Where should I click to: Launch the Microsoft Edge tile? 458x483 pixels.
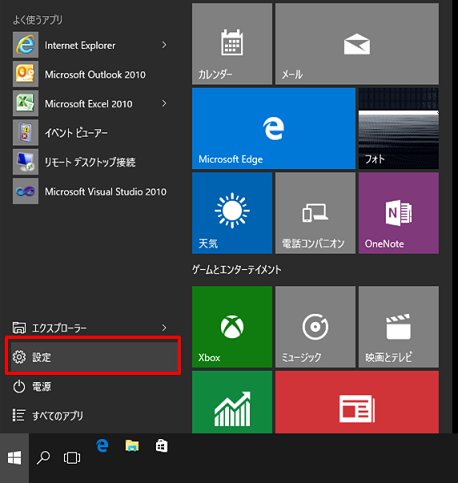(x=274, y=128)
